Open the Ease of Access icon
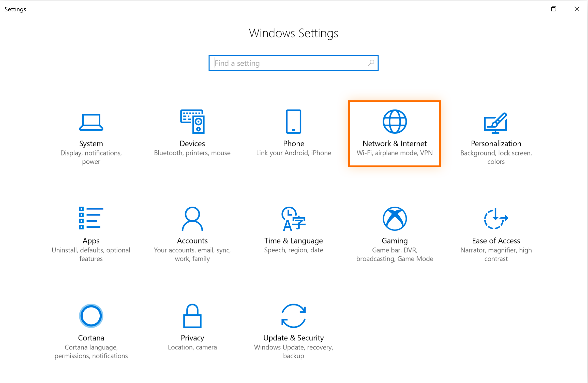This screenshot has width=588, height=383. click(496, 219)
